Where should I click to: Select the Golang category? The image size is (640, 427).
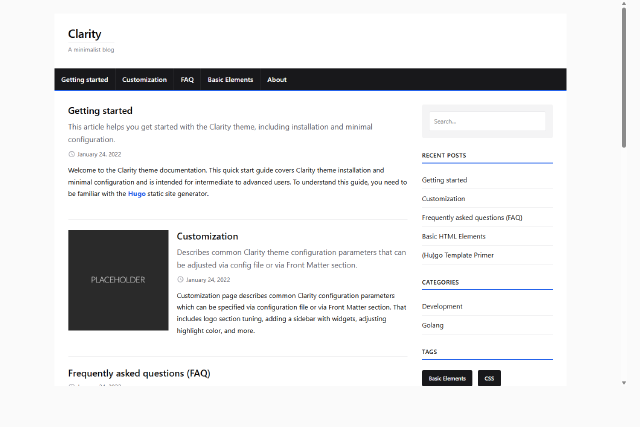[433, 325]
